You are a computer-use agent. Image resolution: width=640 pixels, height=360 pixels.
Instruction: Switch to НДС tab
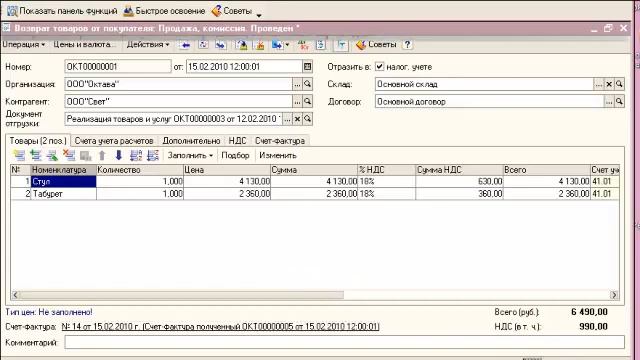pyautogui.click(x=238, y=140)
